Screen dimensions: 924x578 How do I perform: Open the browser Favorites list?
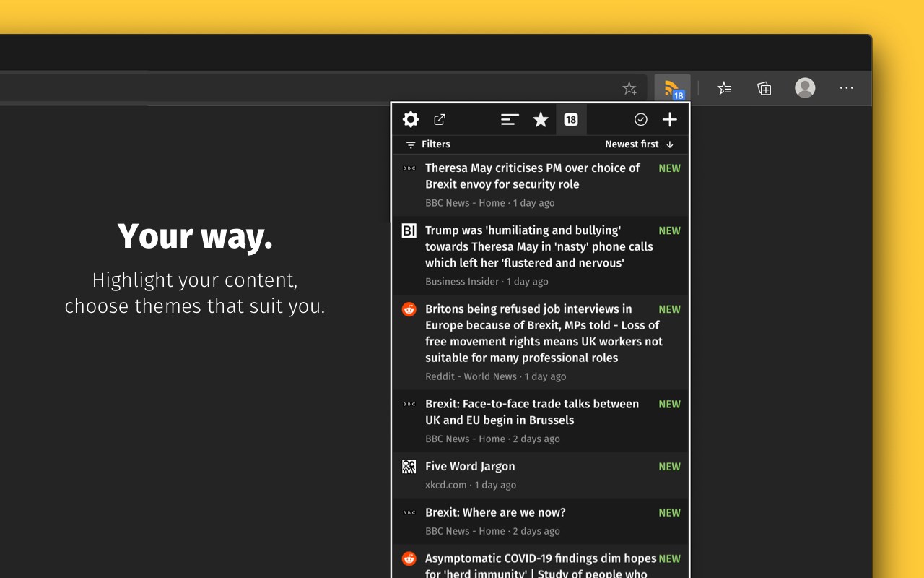click(x=724, y=88)
